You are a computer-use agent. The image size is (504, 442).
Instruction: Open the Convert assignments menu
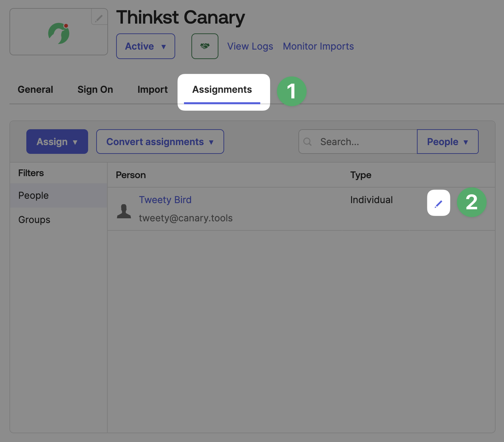tap(160, 142)
